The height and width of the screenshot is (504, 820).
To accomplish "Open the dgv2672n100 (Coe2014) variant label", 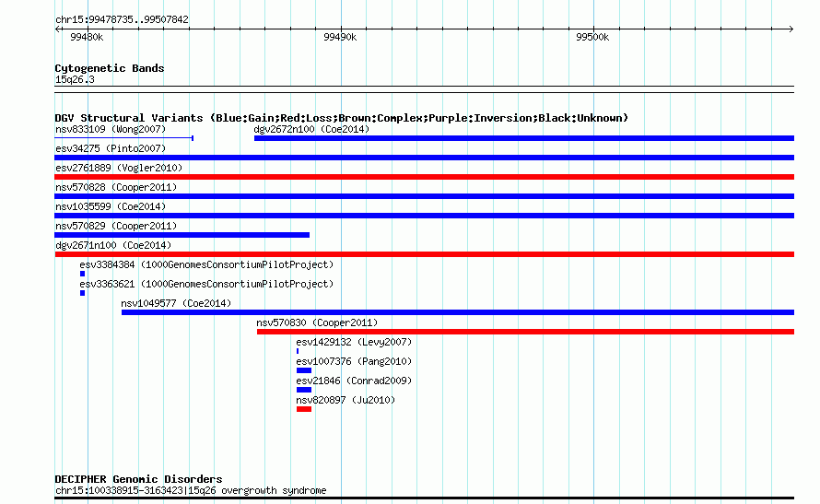I will 311,129.
